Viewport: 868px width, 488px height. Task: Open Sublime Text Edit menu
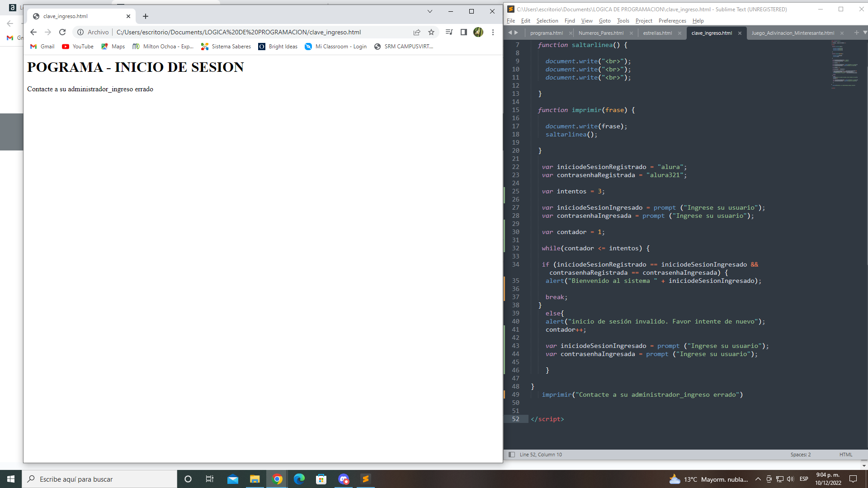525,21
